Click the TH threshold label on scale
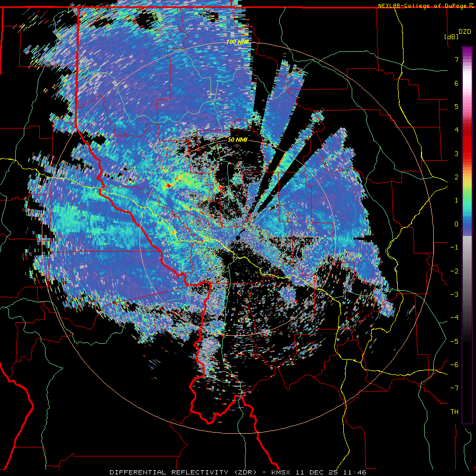This screenshot has height=476, width=476. pyautogui.click(x=454, y=412)
